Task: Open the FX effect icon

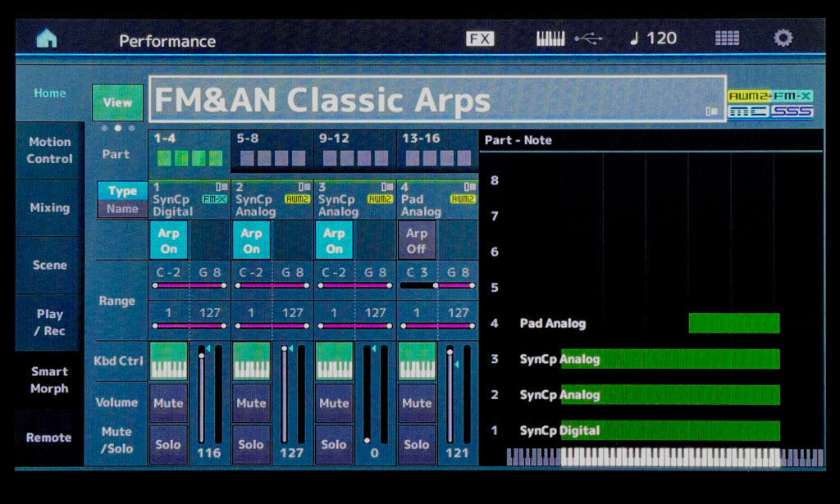Action: pyautogui.click(x=479, y=39)
